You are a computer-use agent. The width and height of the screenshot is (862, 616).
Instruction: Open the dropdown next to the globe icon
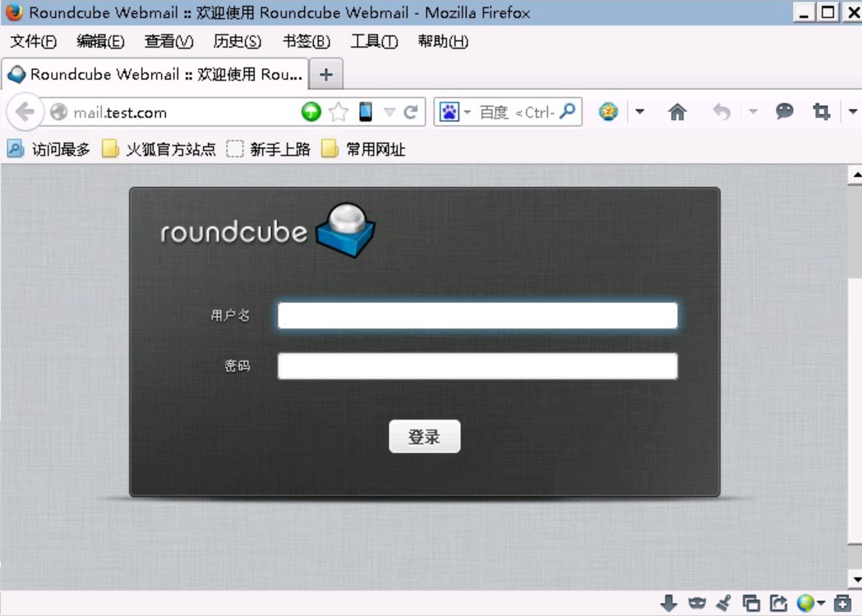pos(821,604)
